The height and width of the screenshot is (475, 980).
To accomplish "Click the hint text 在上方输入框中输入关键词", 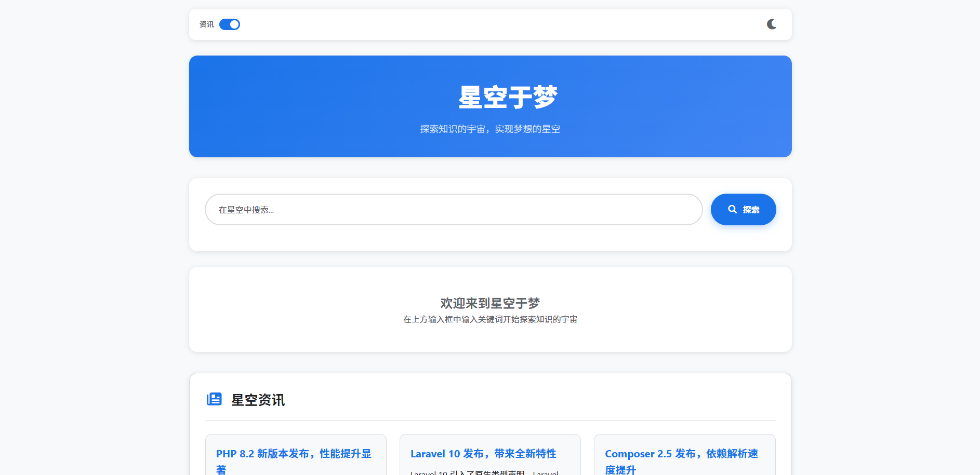I will [x=490, y=319].
